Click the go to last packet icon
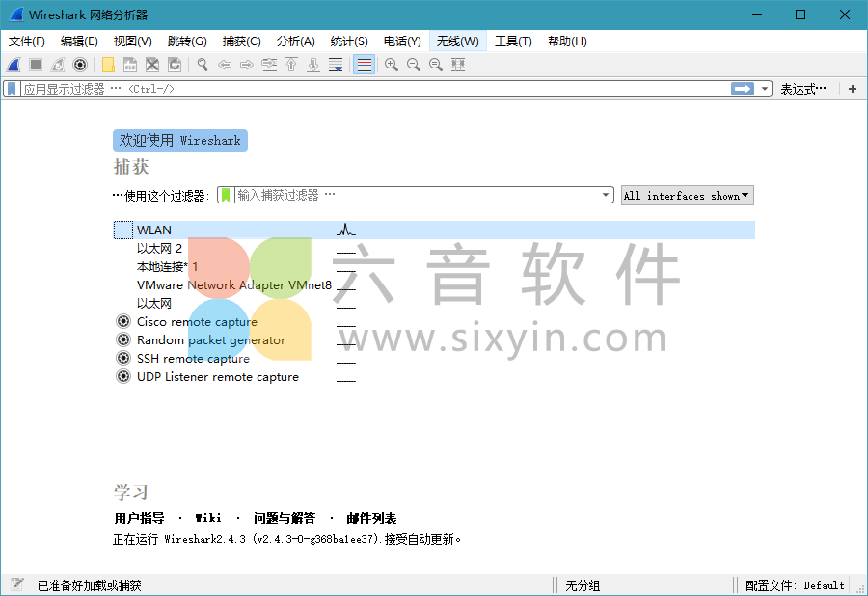 pos(311,65)
